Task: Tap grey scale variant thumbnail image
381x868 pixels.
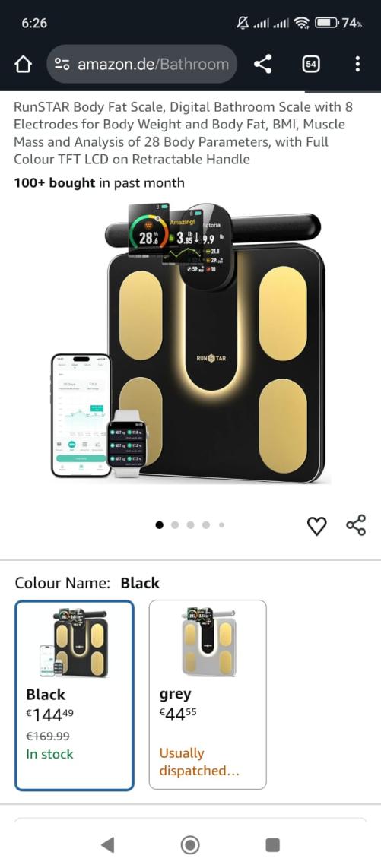Action: 207,643
